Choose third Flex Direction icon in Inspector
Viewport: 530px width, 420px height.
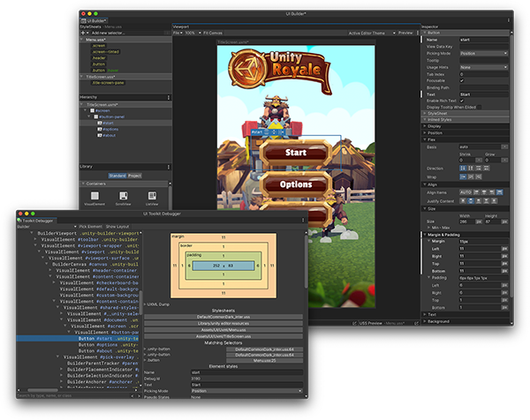click(x=478, y=169)
